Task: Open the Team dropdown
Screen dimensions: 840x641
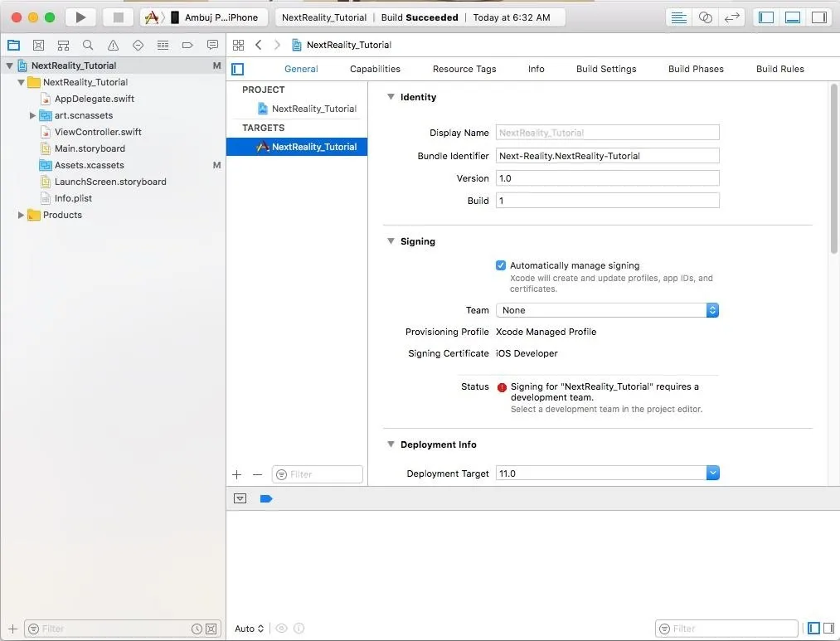Action: click(x=608, y=310)
